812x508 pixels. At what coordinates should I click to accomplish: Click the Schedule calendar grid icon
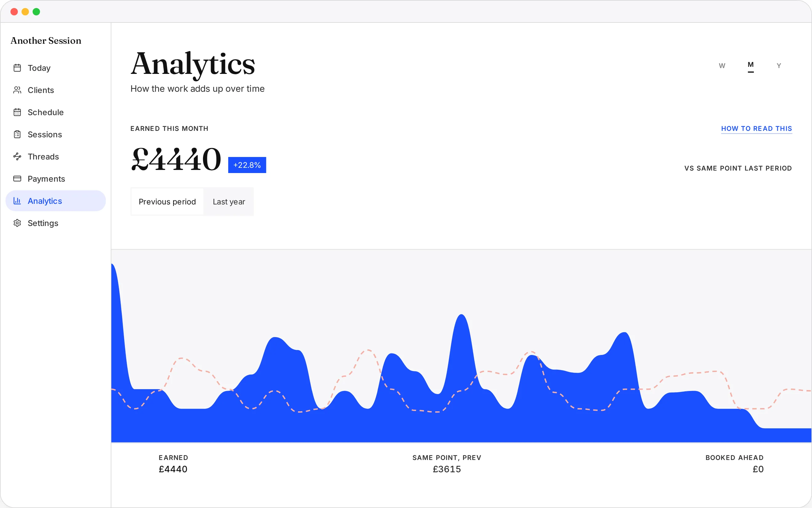[x=17, y=112]
